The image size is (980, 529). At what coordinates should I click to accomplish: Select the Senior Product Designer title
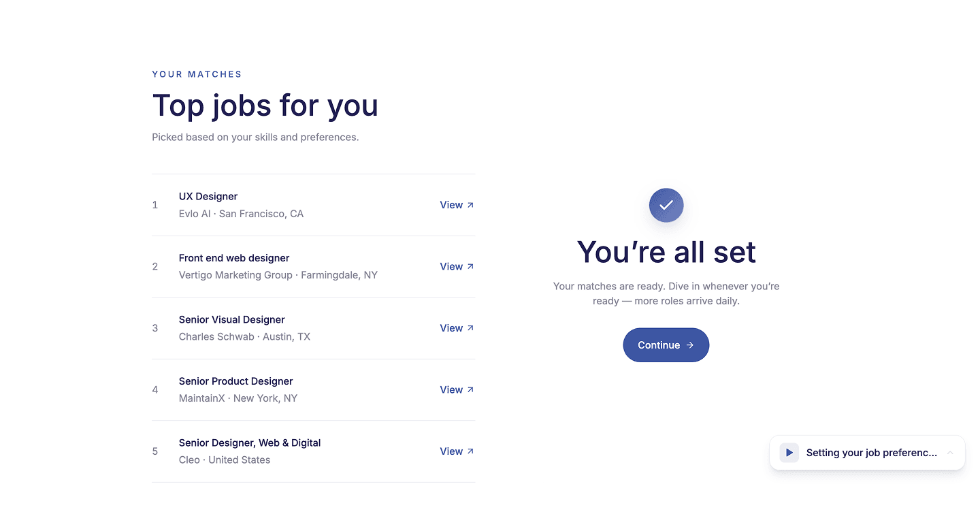[235, 381]
